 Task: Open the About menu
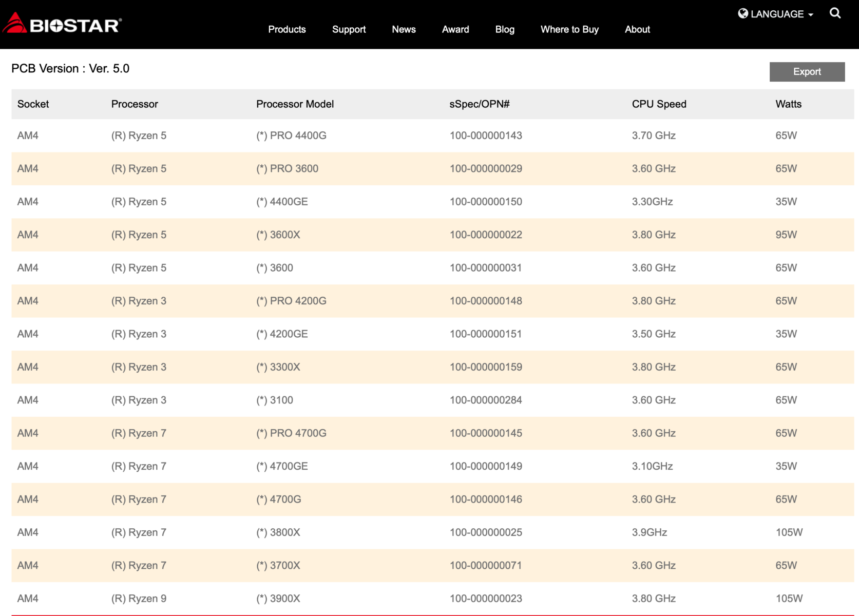637,29
